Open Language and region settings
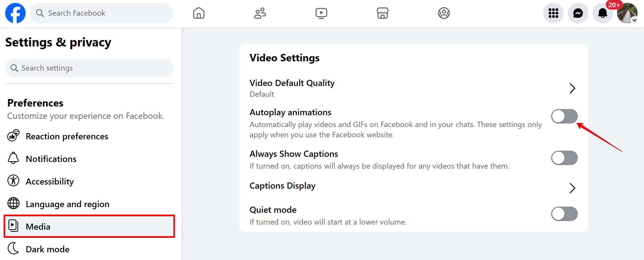The height and width of the screenshot is (260, 644). click(x=67, y=204)
